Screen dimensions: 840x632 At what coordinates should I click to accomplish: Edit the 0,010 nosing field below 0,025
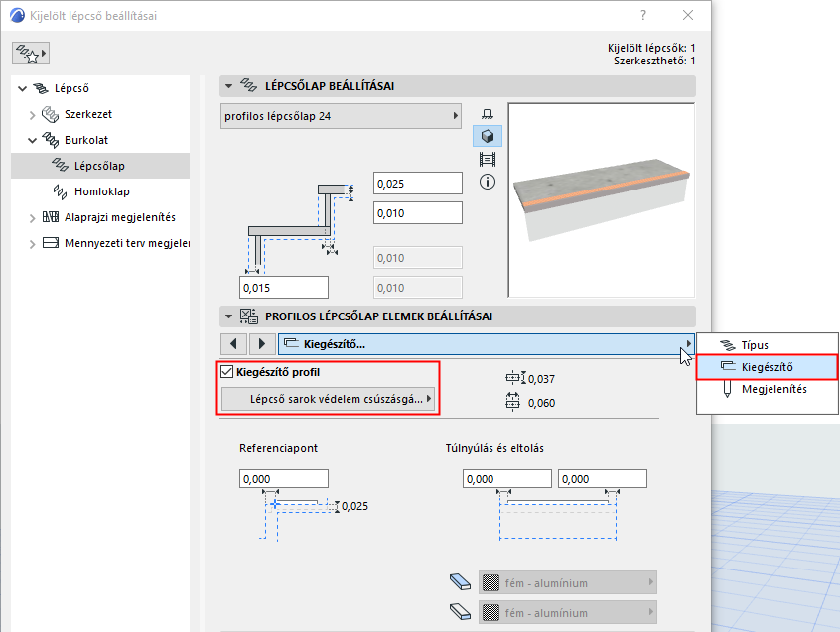coord(417,213)
